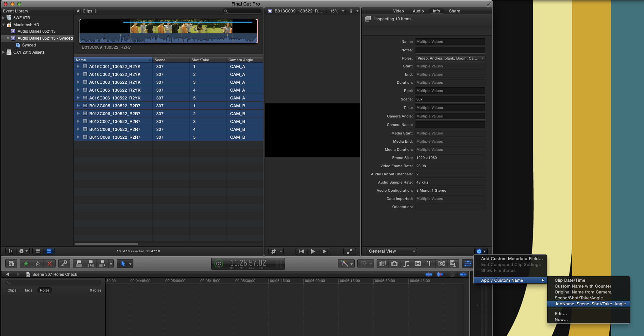Show the Transitions Browser icon
This screenshot has height=336, width=644.
pos(418,263)
